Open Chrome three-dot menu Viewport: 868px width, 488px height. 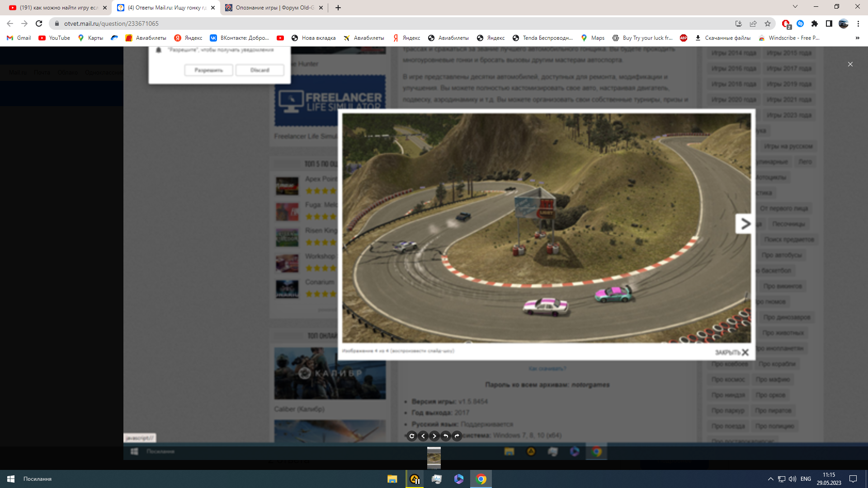click(x=858, y=23)
